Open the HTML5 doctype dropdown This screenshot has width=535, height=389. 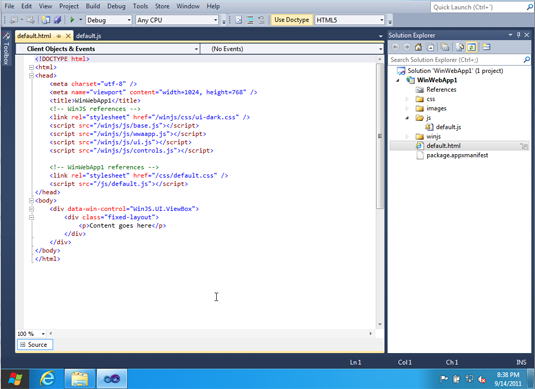[x=381, y=20]
